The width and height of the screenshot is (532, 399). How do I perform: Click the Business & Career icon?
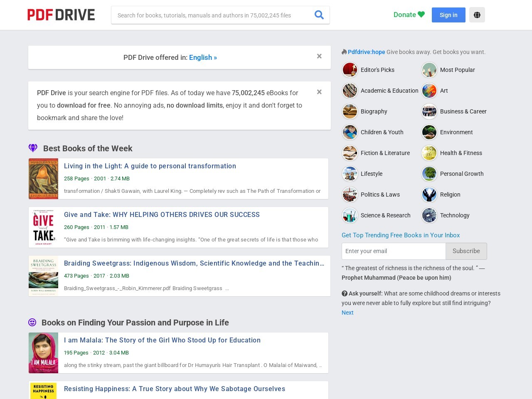click(429, 111)
